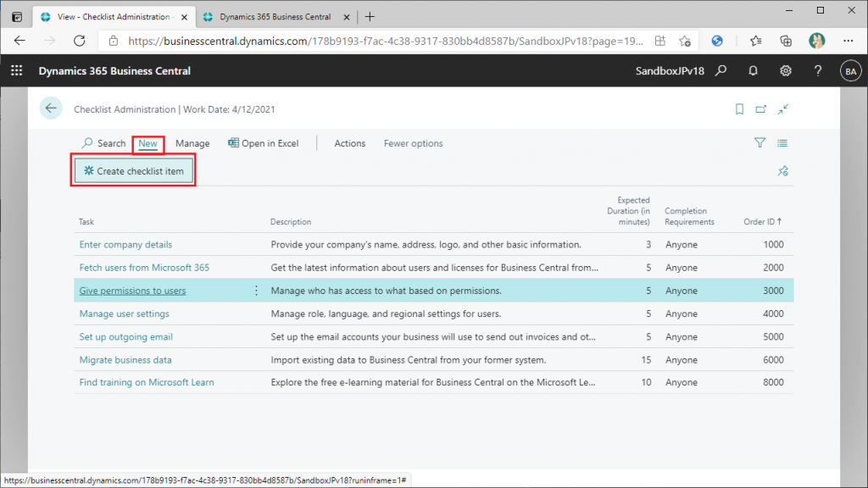The image size is (868, 488).
Task: Open help question mark icon
Action: [x=818, y=71]
